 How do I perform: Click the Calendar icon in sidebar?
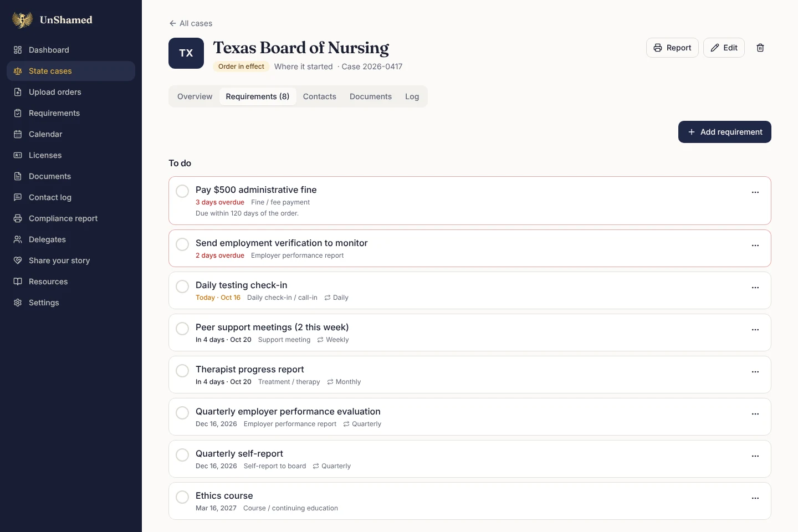coord(18,134)
